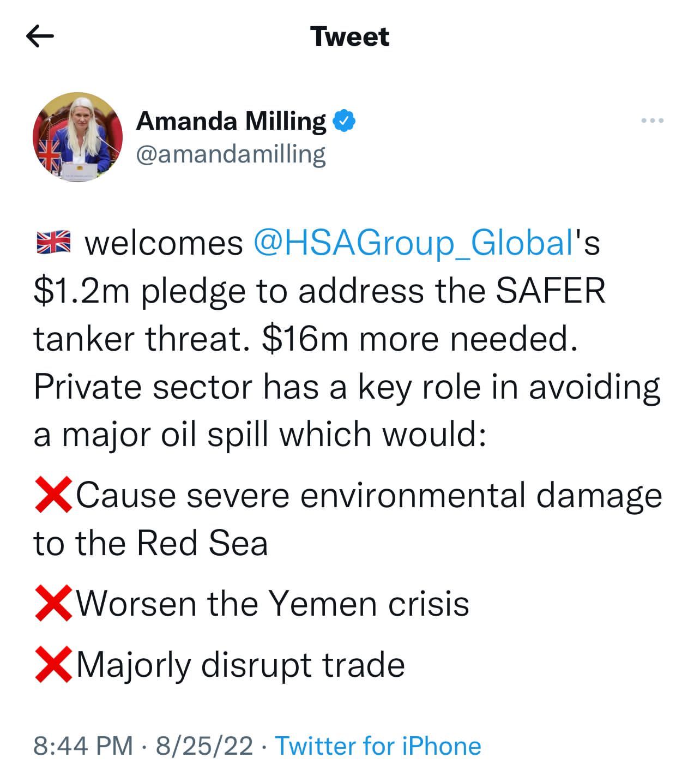Click the Amanda Milling display name
The height and width of the screenshot is (764, 700).
click(231, 121)
